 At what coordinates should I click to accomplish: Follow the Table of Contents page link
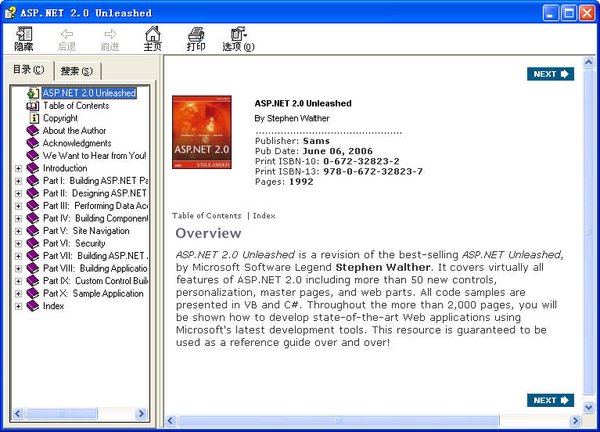207,216
